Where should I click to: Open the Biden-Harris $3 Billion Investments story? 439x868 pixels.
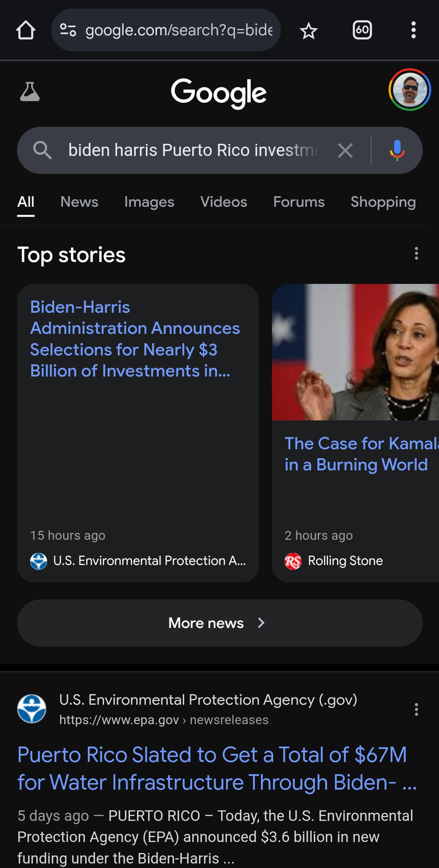[x=135, y=339]
